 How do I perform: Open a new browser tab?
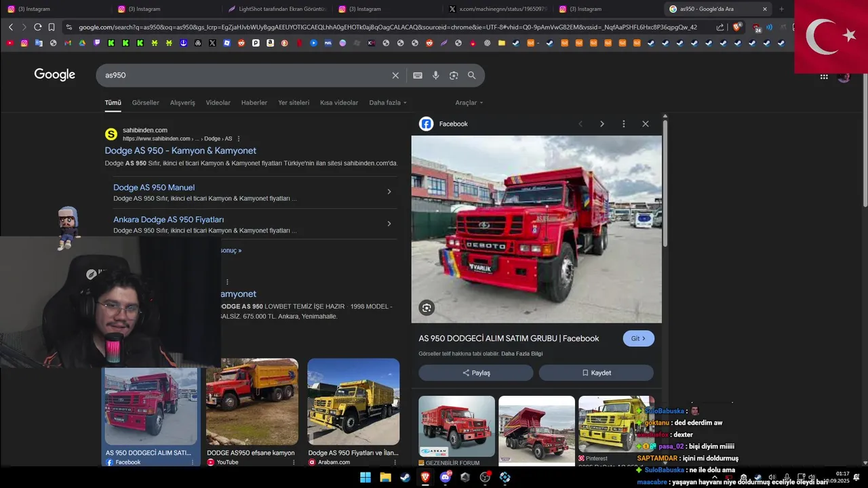(781, 9)
